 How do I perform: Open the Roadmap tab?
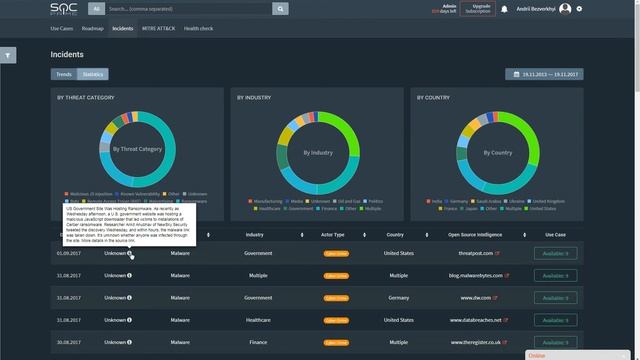[x=93, y=29]
